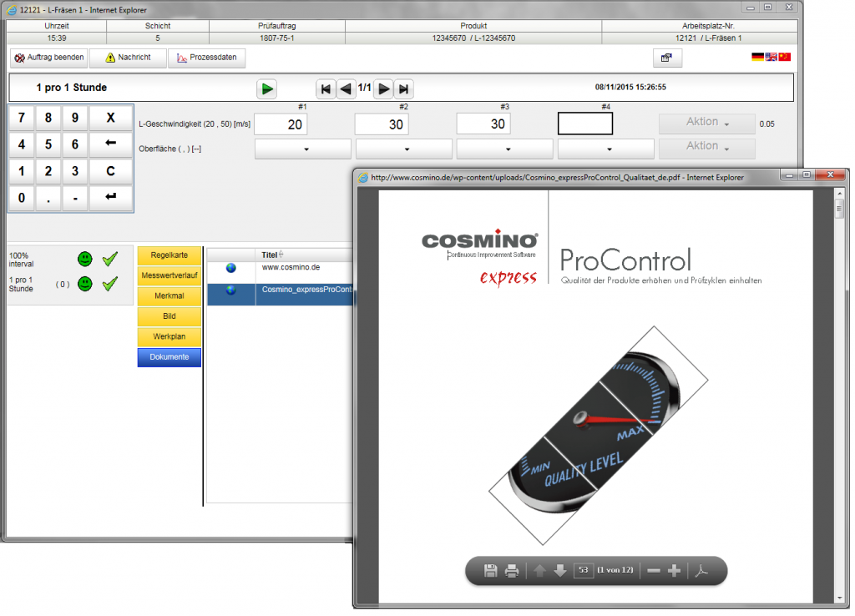
Task: Tap keypad digit 5
Action: click(x=48, y=144)
